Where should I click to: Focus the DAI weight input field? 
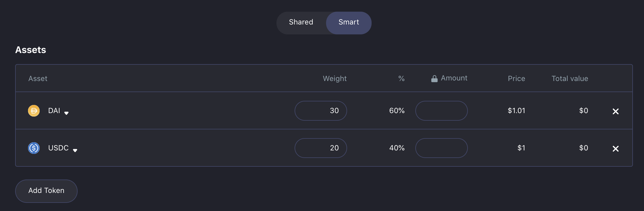(x=321, y=111)
